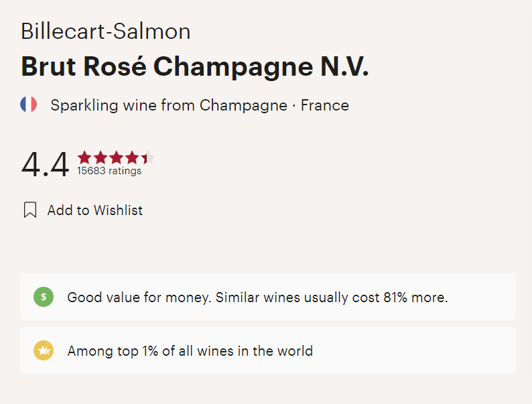
Task: Click the French flag icon
Action: (28, 105)
